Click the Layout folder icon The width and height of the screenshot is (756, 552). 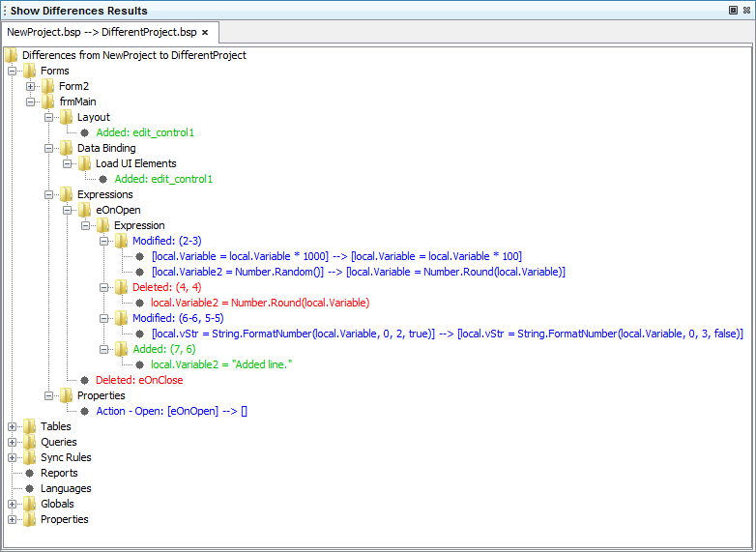pos(66,117)
